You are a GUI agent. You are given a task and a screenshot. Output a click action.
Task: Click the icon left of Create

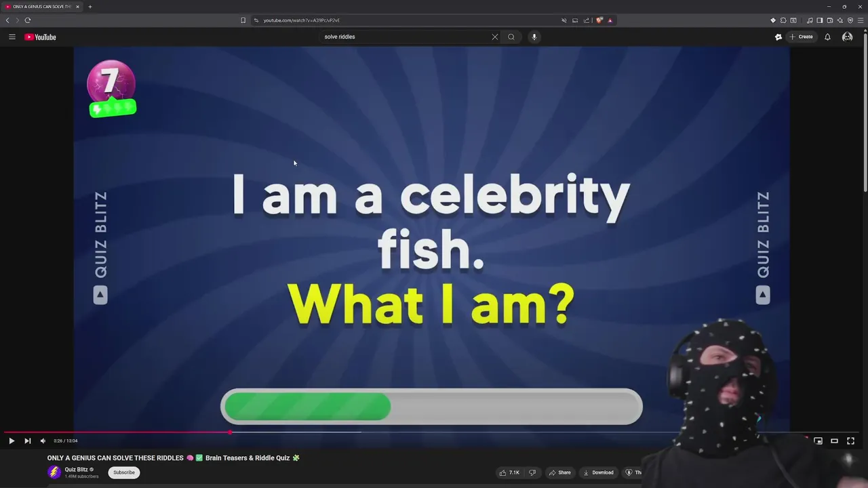click(778, 37)
